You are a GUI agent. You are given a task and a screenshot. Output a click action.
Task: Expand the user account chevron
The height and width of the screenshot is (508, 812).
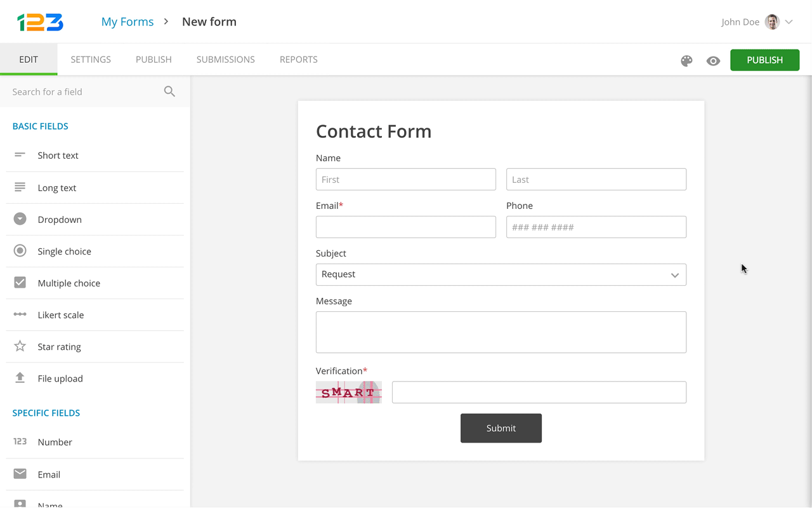[x=789, y=22]
